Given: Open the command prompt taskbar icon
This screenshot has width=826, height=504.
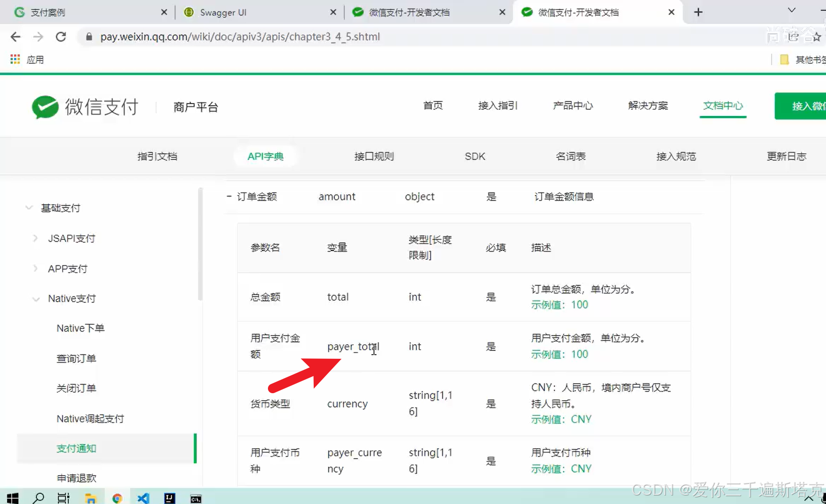Looking at the screenshot, I should 196,498.
